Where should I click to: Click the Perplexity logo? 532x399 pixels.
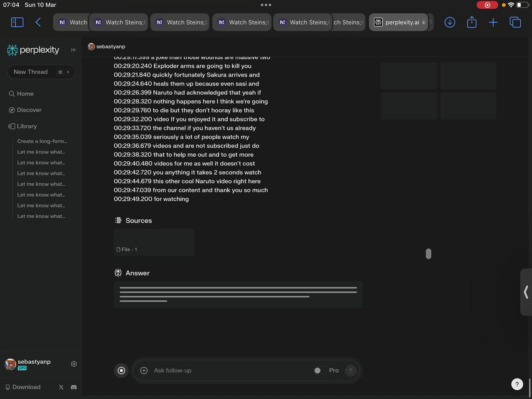click(x=33, y=50)
